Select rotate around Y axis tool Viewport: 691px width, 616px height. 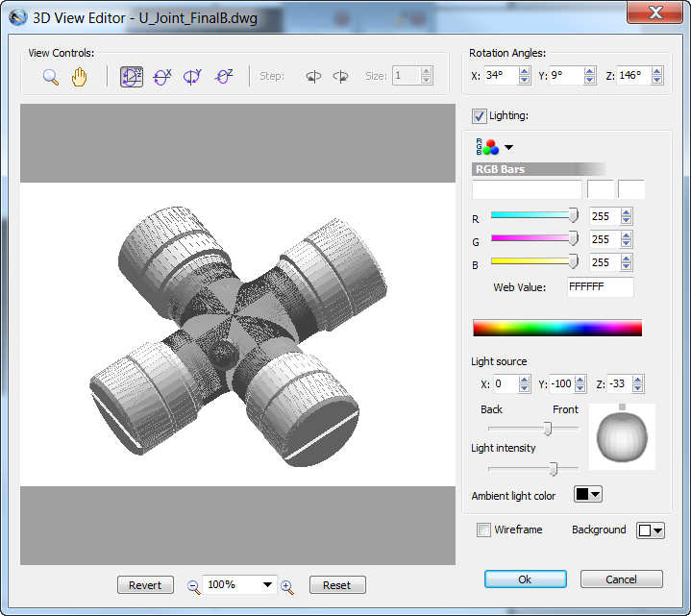[193, 77]
